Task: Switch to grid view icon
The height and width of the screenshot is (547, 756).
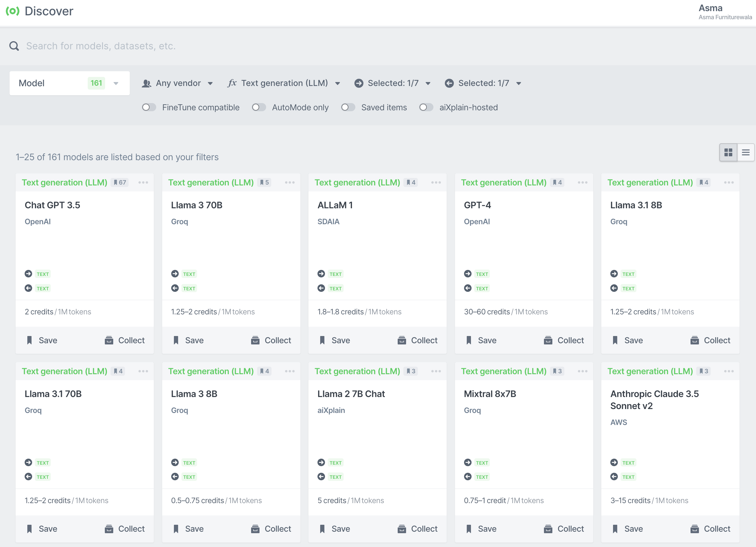Action: point(728,152)
